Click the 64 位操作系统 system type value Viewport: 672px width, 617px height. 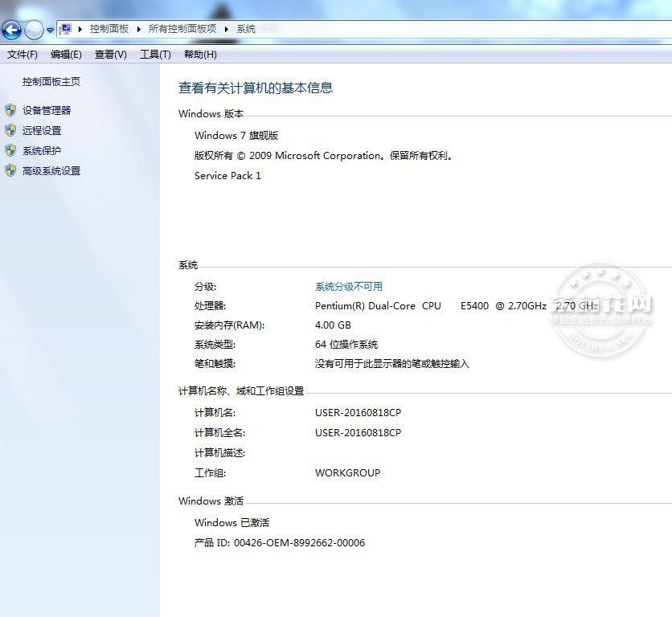tap(346, 345)
